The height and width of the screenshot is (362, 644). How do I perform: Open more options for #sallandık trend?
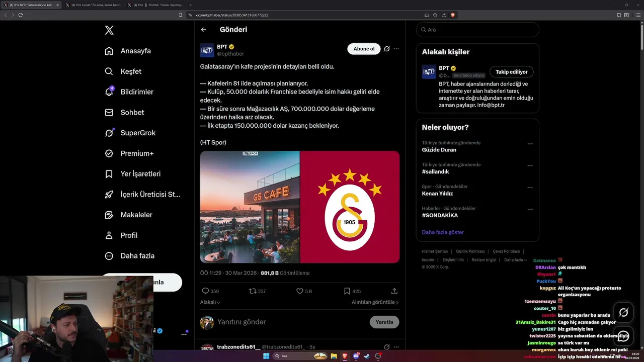tap(530, 165)
